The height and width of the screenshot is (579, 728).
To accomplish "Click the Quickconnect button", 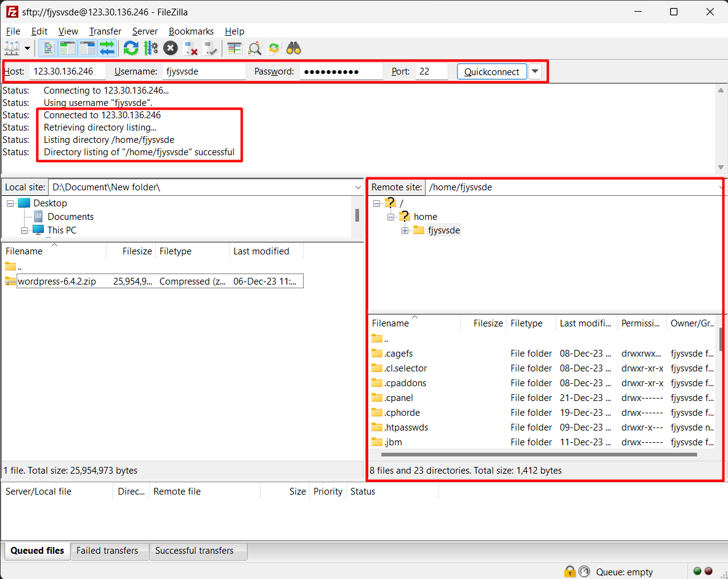I will (491, 71).
